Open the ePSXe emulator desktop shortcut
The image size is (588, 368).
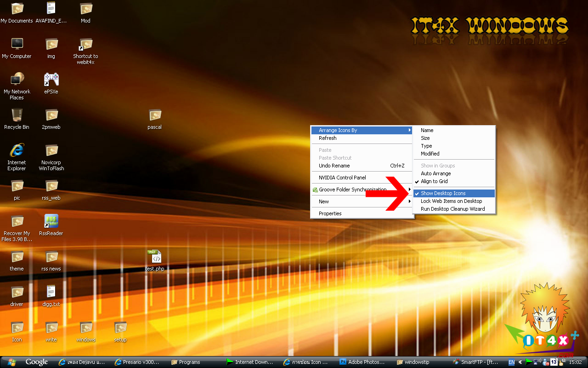click(x=51, y=80)
